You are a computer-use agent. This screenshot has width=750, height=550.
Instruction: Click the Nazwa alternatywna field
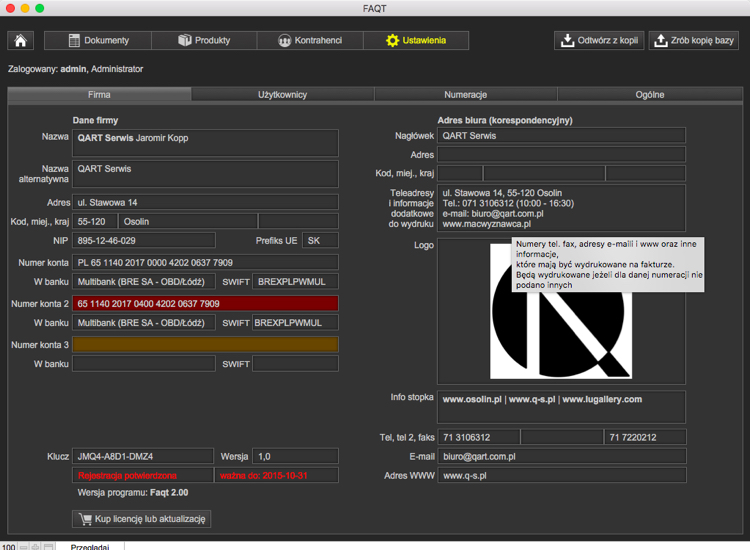pyautogui.click(x=205, y=174)
